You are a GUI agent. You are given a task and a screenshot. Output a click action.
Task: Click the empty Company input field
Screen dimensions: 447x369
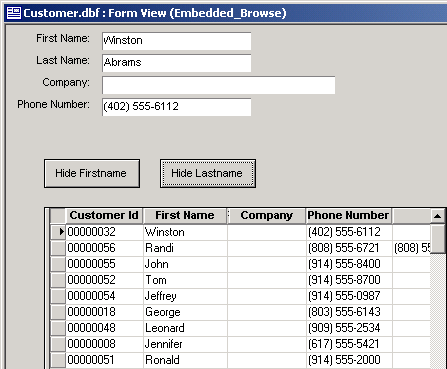pyautogui.click(x=218, y=85)
